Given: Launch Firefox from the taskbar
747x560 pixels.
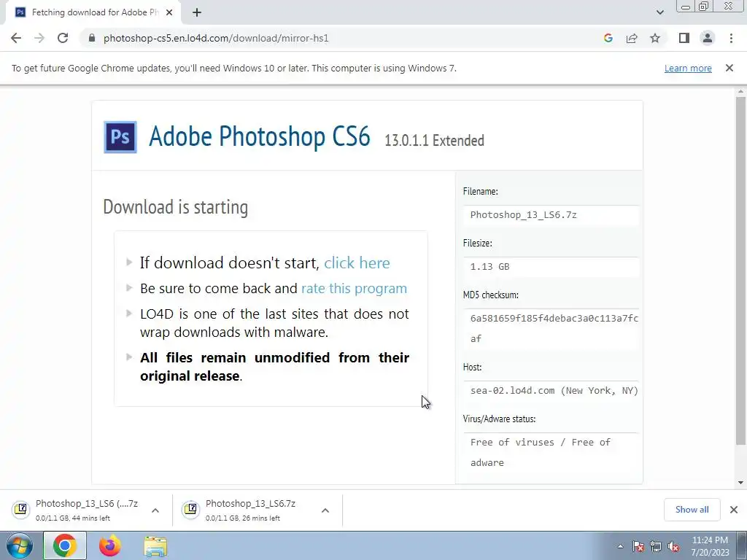Looking at the screenshot, I should tap(110, 545).
